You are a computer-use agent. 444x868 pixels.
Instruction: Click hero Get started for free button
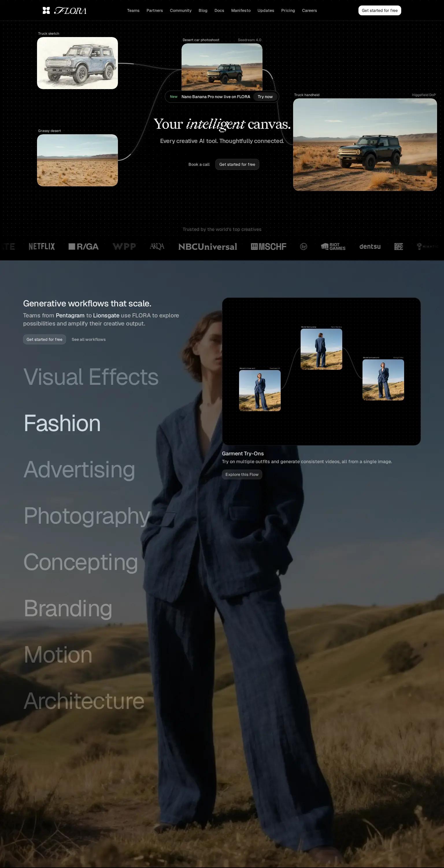[237, 164]
